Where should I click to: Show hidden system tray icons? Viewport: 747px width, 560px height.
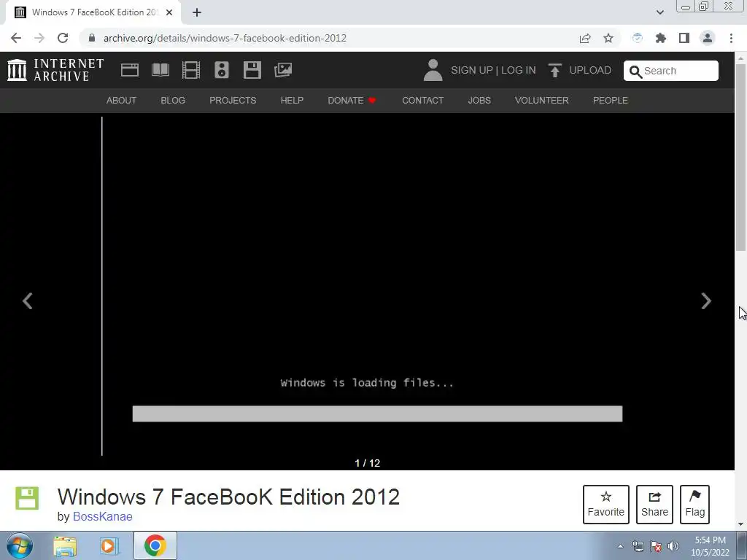[x=620, y=546]
